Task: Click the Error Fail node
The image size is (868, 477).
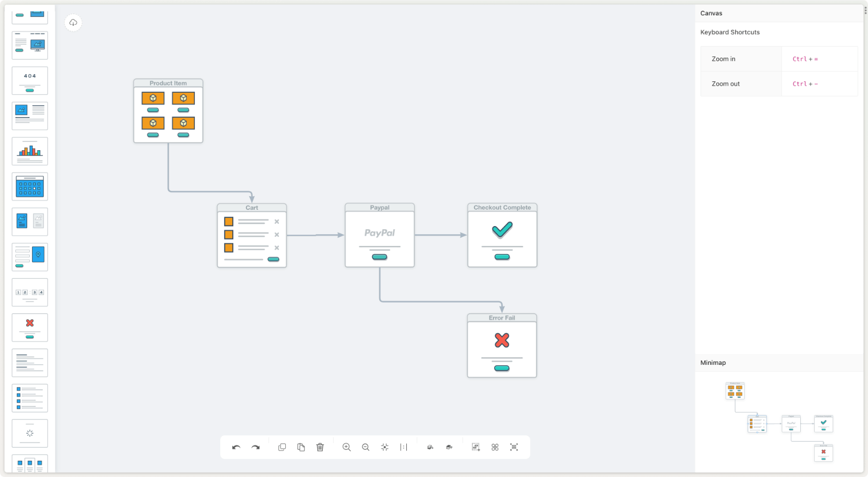Action: 502,346
